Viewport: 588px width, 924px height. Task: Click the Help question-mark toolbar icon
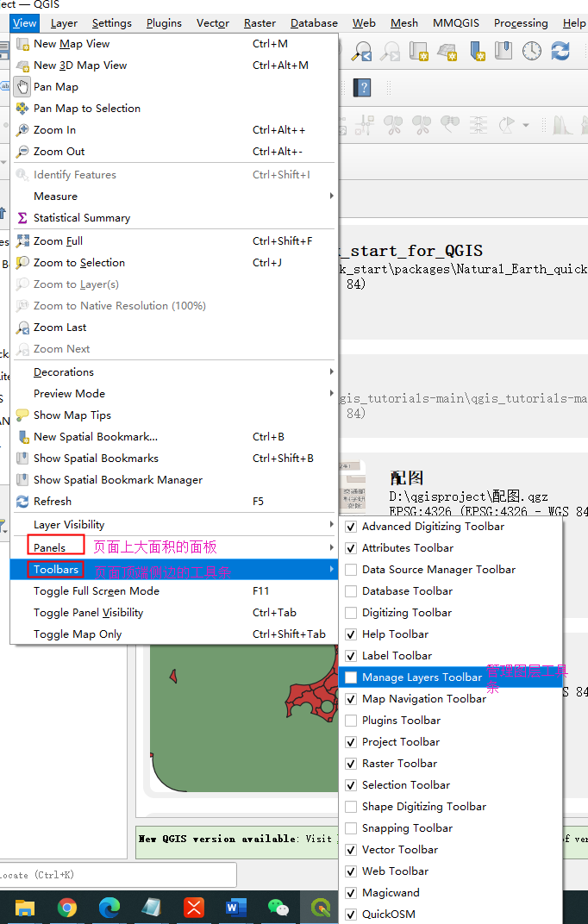tap(362, 88)
